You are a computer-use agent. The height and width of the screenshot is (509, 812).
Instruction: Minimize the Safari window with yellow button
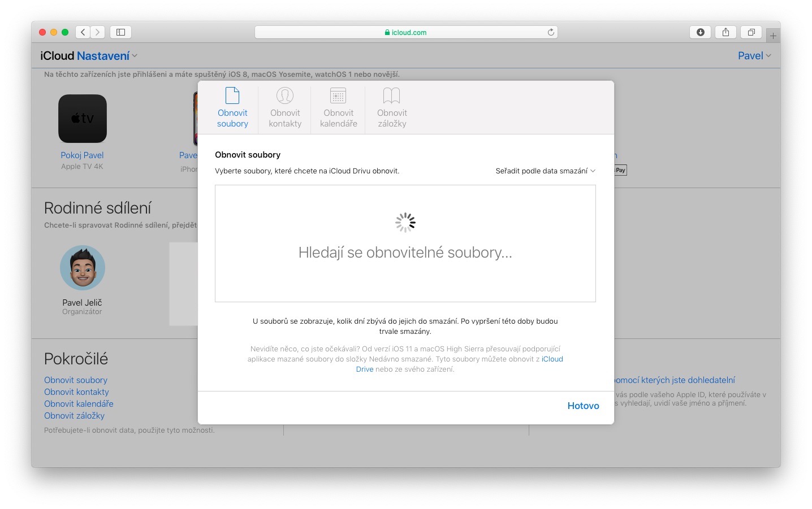click(54, 32)
